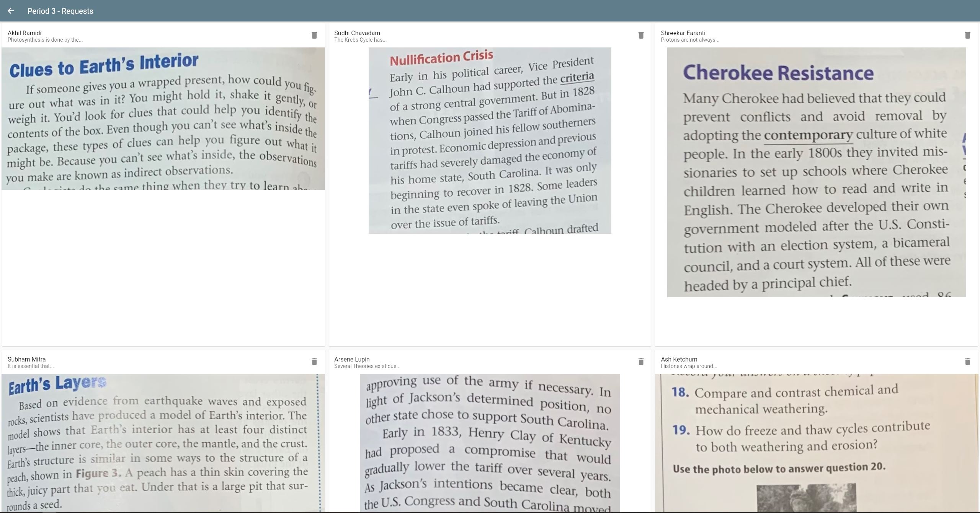Click the back arrow in header

[x=11, y=11]
